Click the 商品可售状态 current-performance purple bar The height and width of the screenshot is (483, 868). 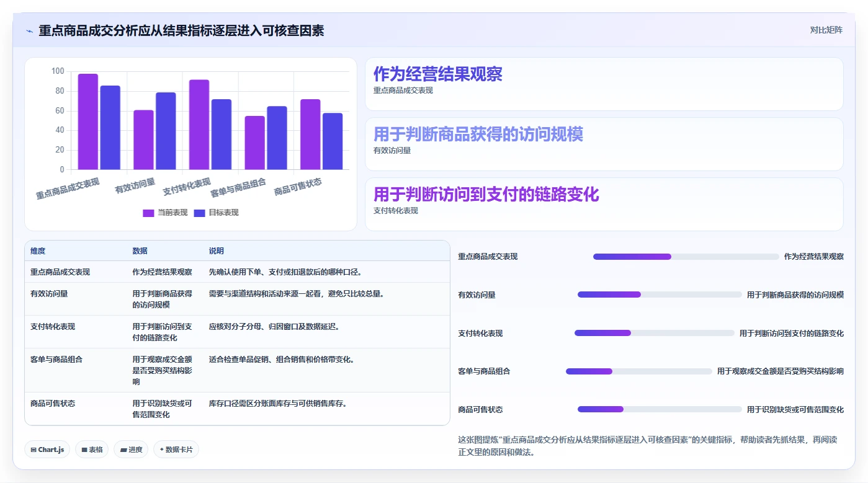pyautogui.click(x=310, y=135)
